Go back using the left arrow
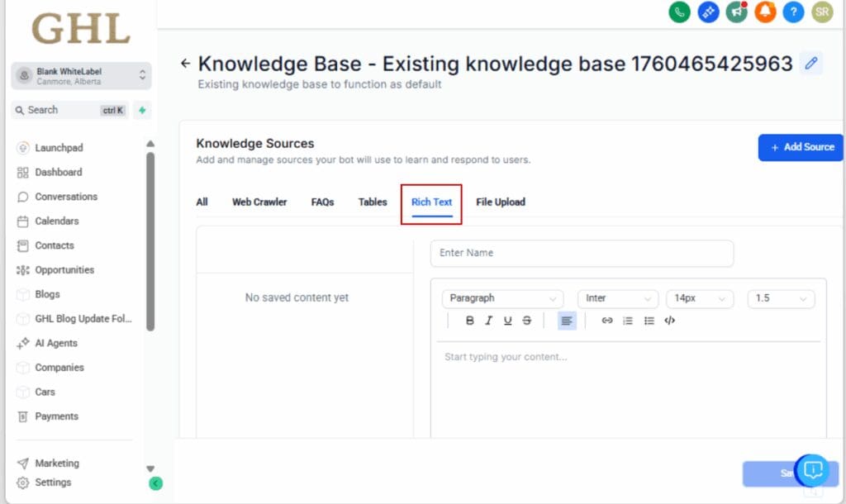This screenshot has height=504, width=846. tap(185, 64)
